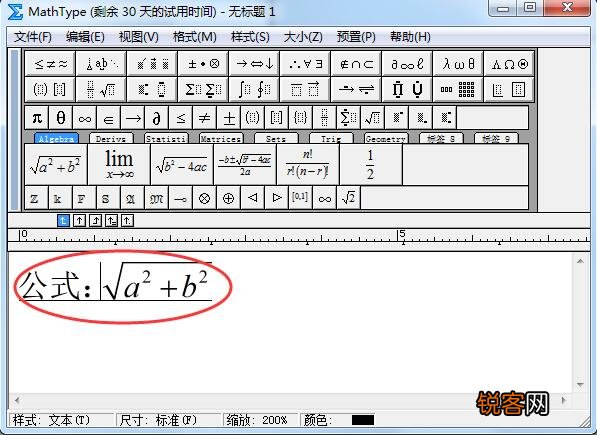Viewport: 597px width, 435px height.
Task: Insert the circled times operator
Action: [204, 198]
